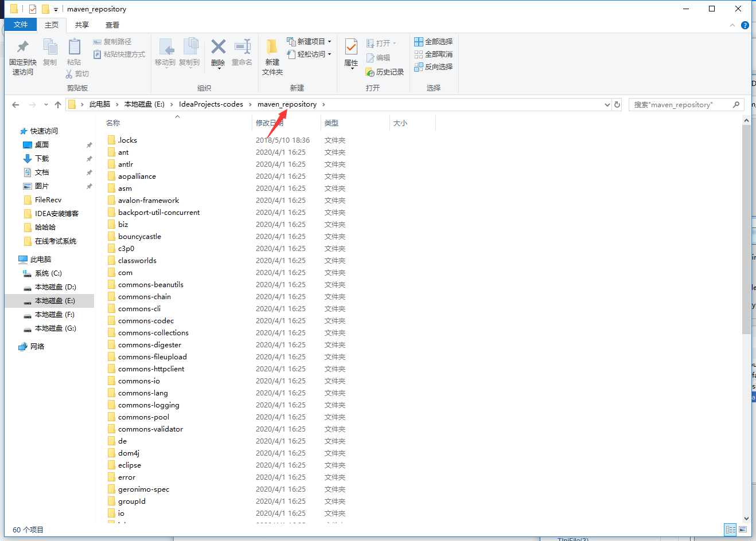Open Easy access (轻松访问) dropdown
The width and height of the screenshot is (756, 541).
(x=309, y=54)
